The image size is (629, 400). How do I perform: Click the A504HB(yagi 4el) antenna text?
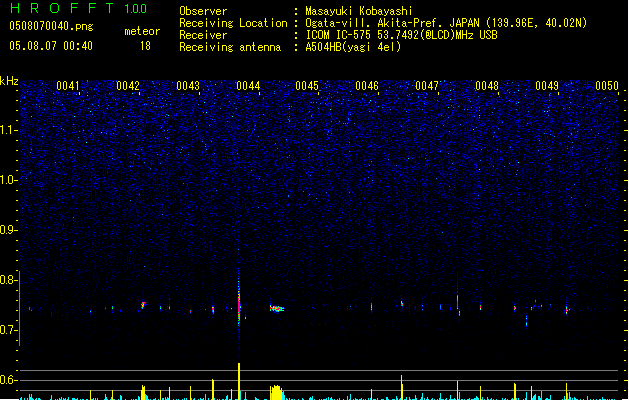(x=353, y=47)
